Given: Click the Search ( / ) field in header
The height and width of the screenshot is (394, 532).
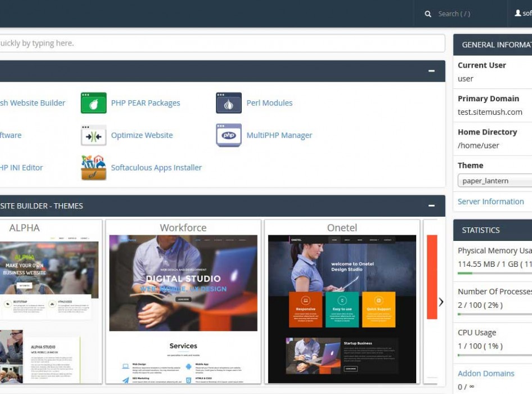Looking at the screenshot, I should (454, 14).
